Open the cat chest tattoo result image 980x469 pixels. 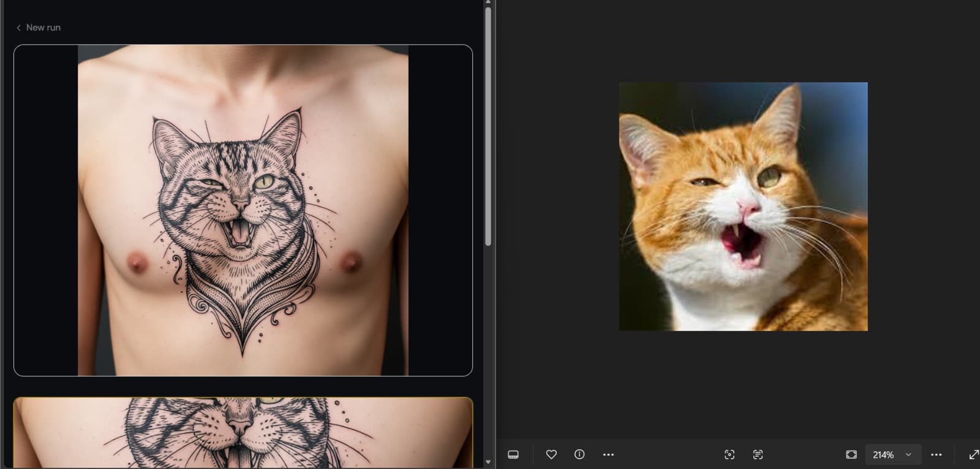pyautogui.click(x=243, y=210)
